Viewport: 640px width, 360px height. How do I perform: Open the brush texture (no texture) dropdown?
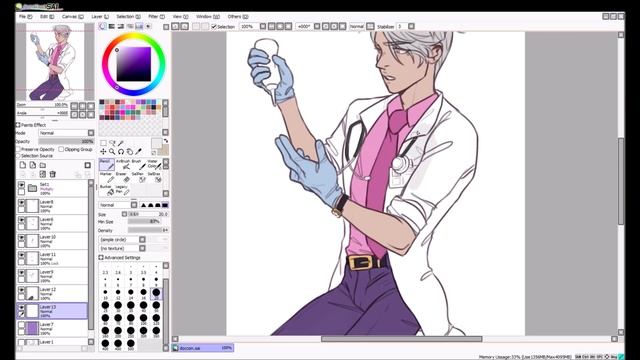(x=122, y=248)
